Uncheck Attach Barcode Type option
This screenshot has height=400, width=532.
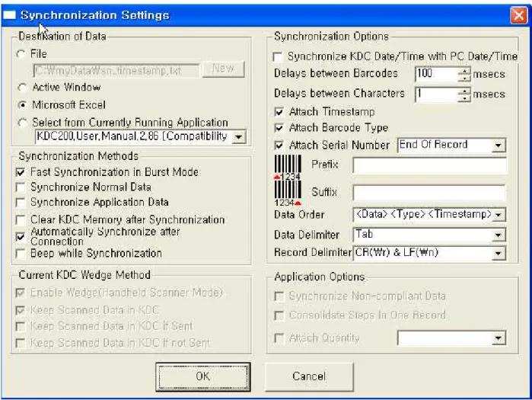[279, 128]
